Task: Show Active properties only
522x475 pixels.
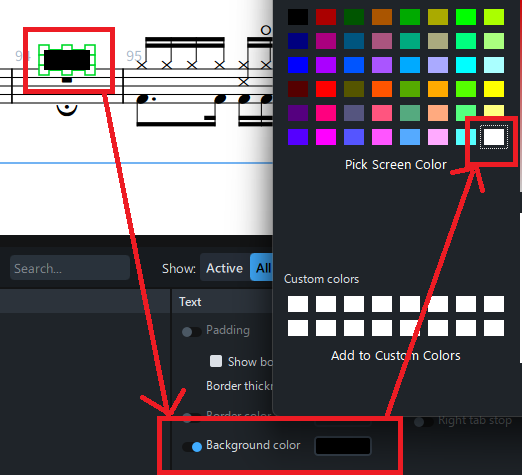Action: pyautogui.click(x=225, y=268)
